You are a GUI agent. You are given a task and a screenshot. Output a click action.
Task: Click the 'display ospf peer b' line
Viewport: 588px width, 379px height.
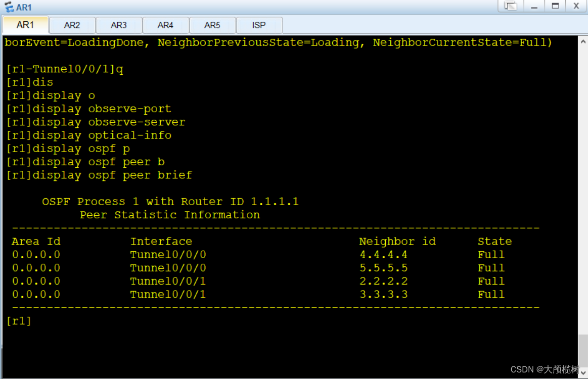pos(85,162)
